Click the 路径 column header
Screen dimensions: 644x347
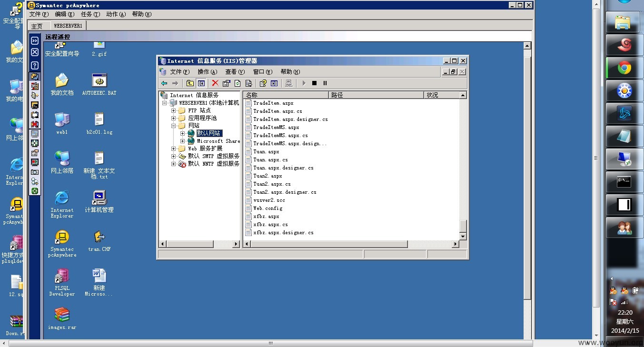[376, 95]
